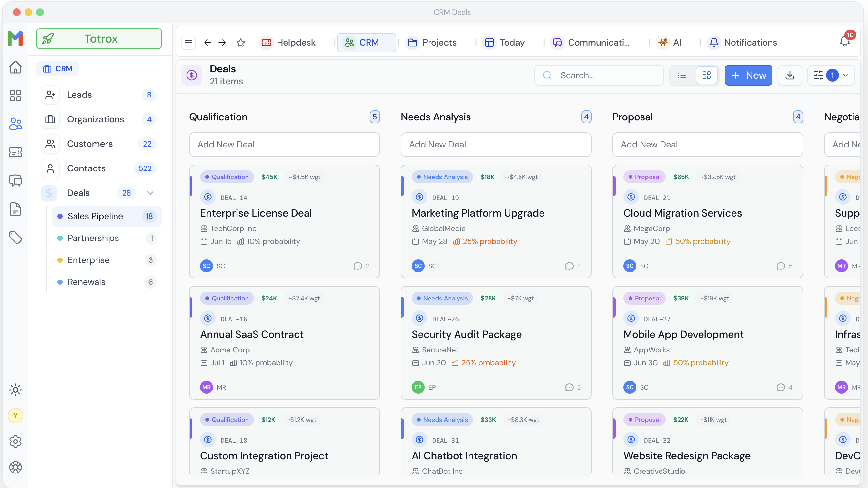Switch to the Today tab
Image resolution: width=868 pixels, height=488 pixels.
[x=504, y=43]
